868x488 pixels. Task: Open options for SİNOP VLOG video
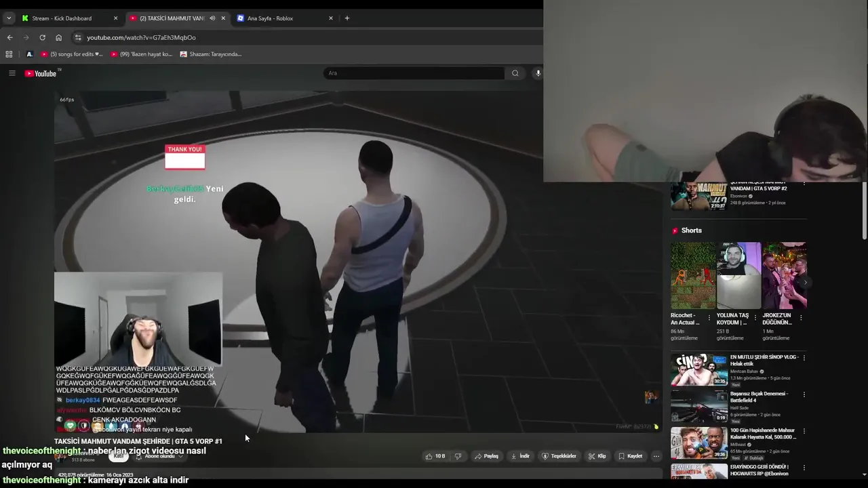804,357
